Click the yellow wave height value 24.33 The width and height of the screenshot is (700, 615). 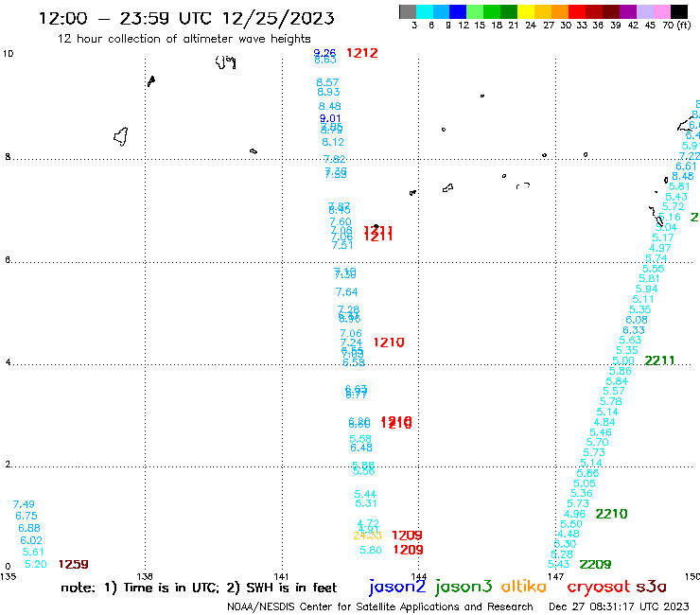tap(367, 536)
